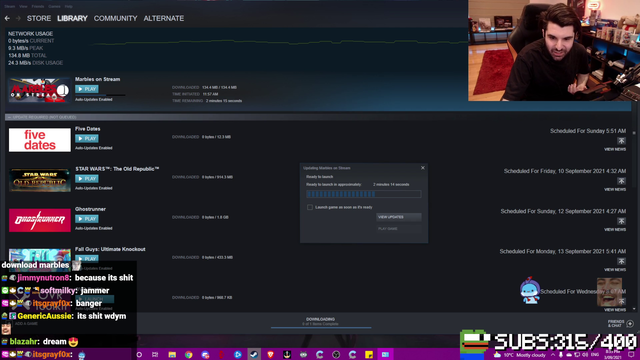Open the LIBRARY tab
The height and width of the screenshot is (360, 640).
click(72, 18)
